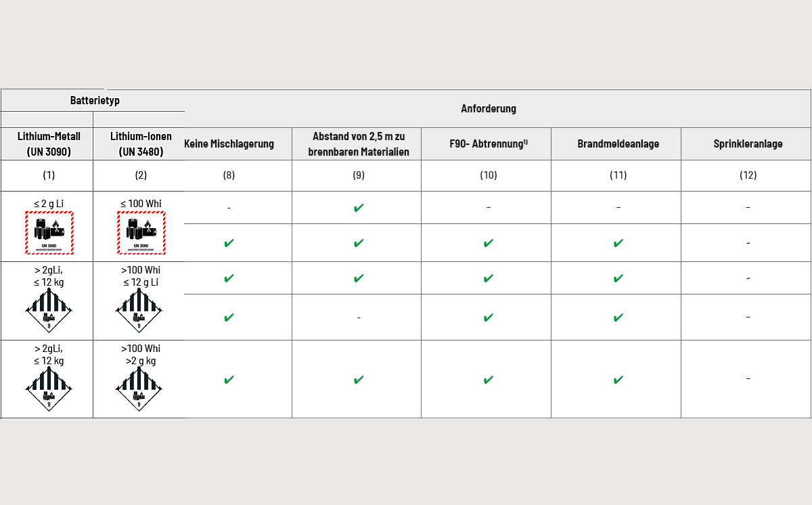Click the Lithium-Ionen (UN 3480) column header
812x505 pixels.
coord(139,144)
